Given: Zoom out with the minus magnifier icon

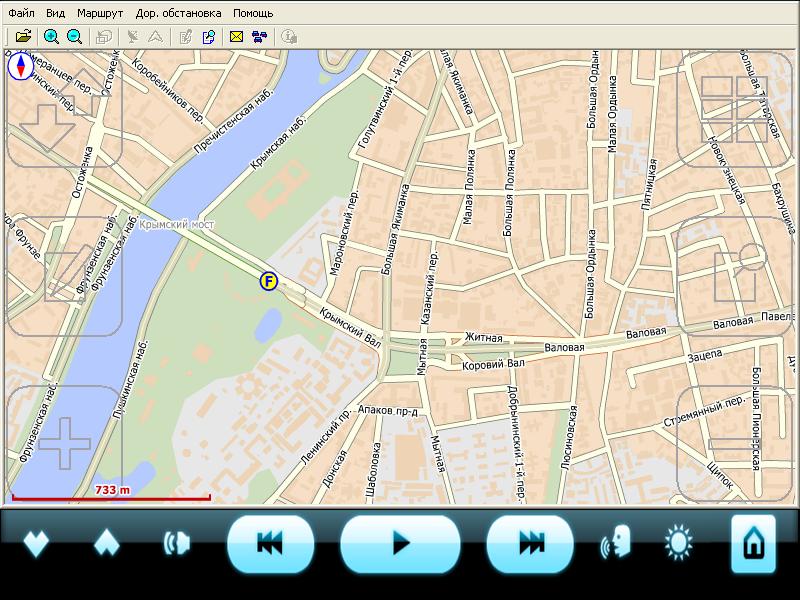Looking at the screenshot, I should (x=75, y=37).
